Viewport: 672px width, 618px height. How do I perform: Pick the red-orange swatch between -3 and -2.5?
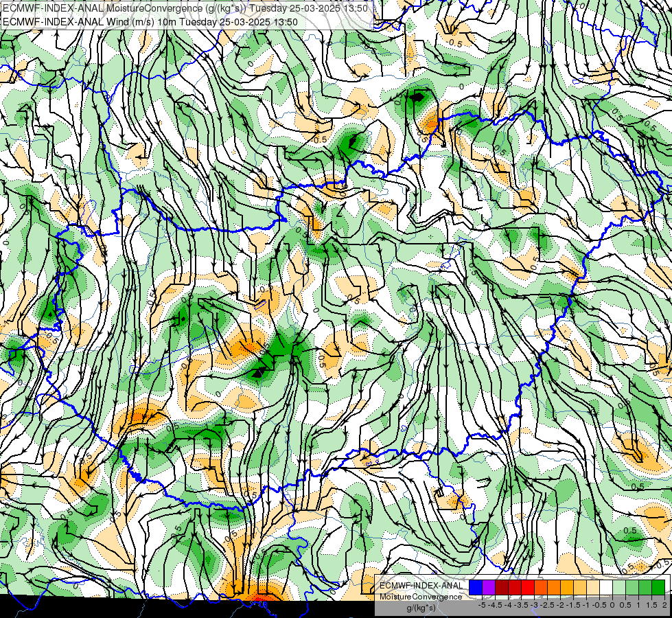(541, 587)
